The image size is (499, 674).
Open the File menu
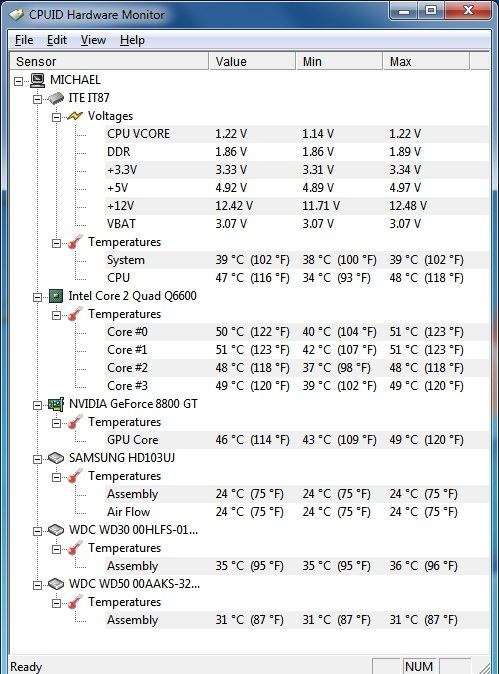[24, 40]
